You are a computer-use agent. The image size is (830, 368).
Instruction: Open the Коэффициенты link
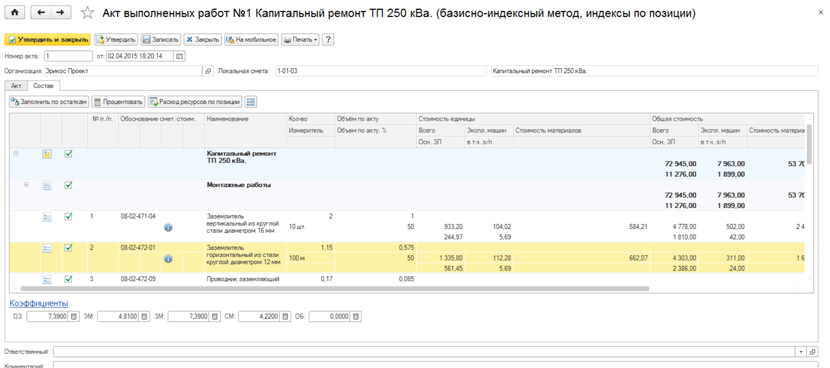click(x=39, y=303)
